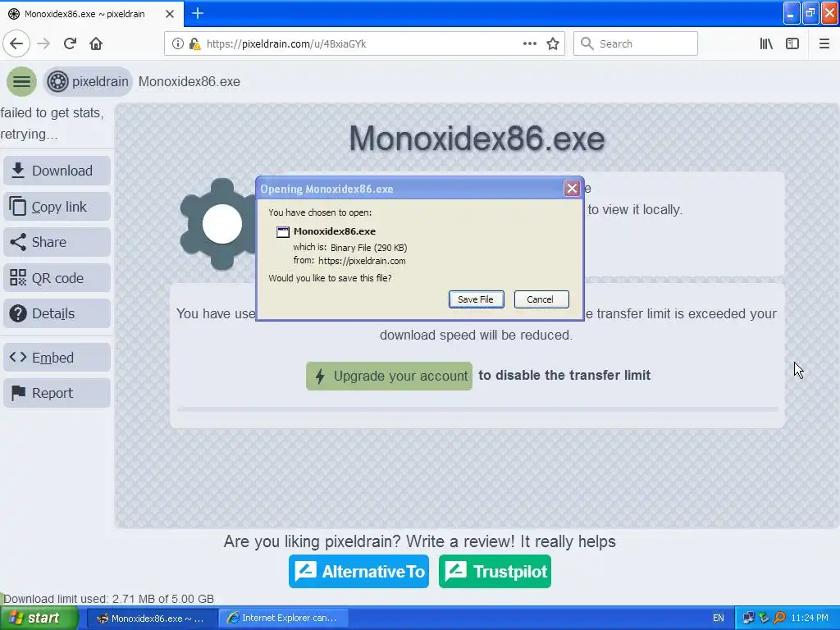Go to the Home page icon
Viewport: 840px width, 630px height.
[x=96, y=43]
